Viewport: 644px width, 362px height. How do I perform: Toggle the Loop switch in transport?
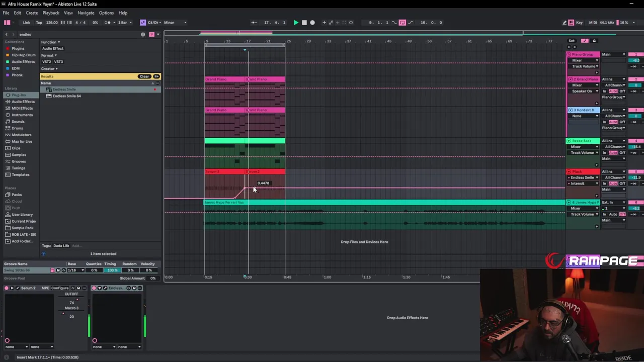pyautogui.click(x=402, y=22)
